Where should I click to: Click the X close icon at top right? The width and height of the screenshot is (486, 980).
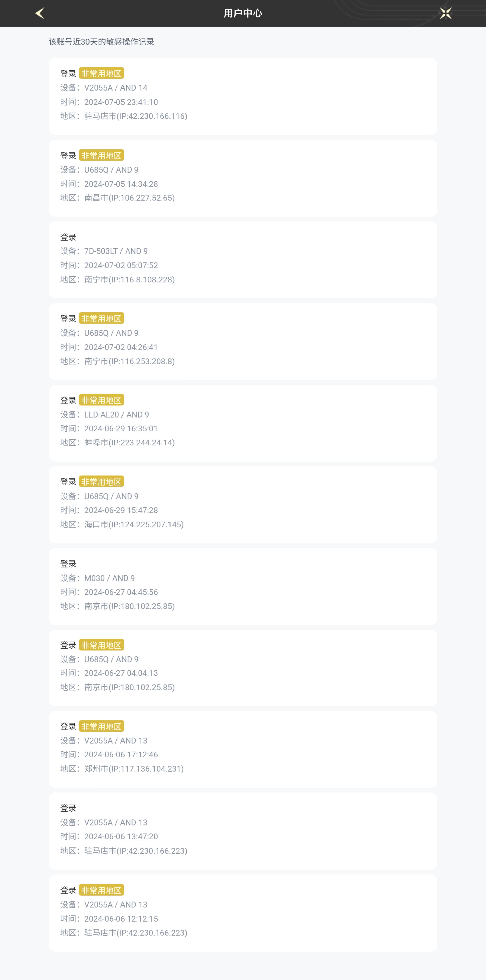pyautogui.click(x=445, y=13)
